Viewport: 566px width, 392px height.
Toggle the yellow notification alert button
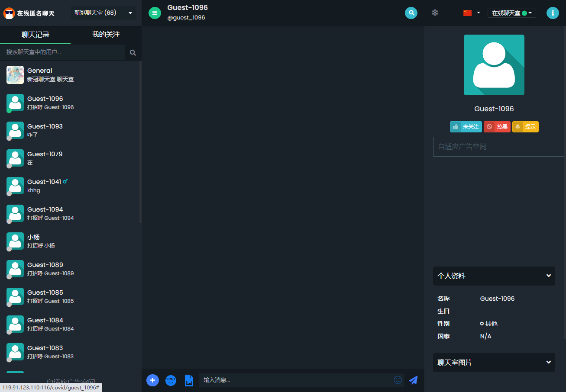point(525,127)
